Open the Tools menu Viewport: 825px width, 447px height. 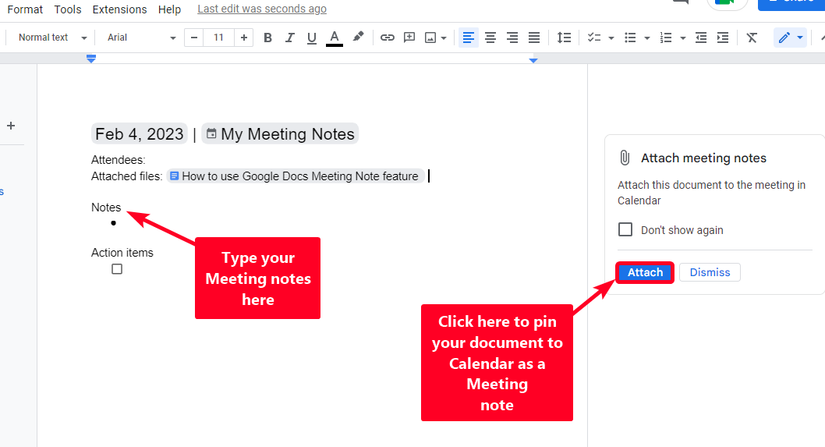(68, 9)
